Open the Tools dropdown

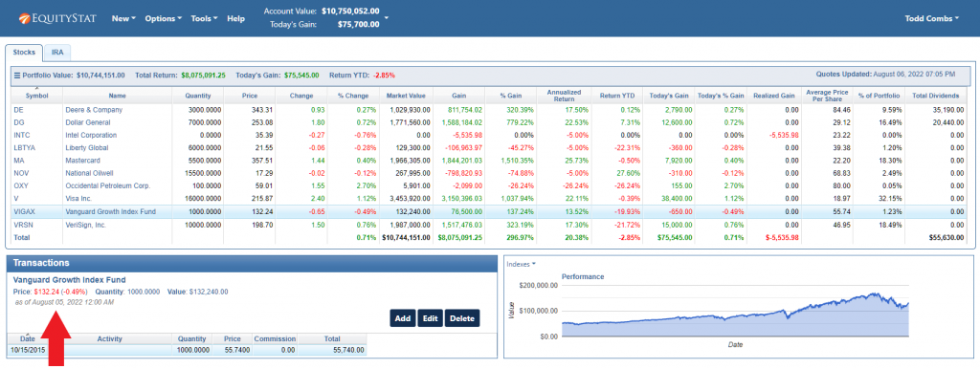pos(205,19)
